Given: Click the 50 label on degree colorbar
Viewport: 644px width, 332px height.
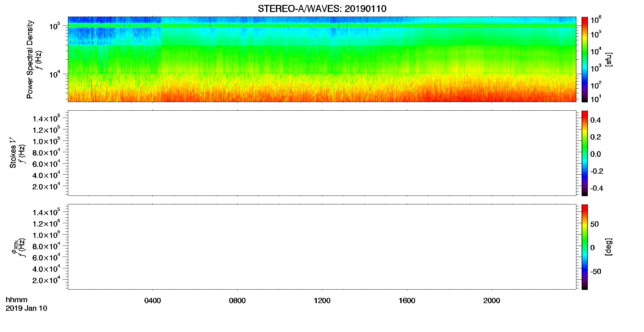Looking at the screenshot, I should pos(595,224).
